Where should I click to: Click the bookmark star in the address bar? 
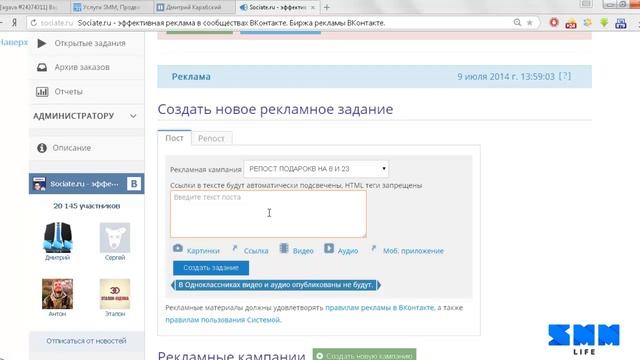coord(529,23)
